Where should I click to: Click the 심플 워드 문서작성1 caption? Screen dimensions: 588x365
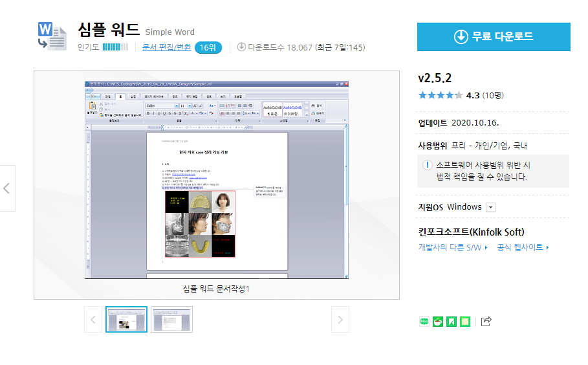[x=216, y=289]
